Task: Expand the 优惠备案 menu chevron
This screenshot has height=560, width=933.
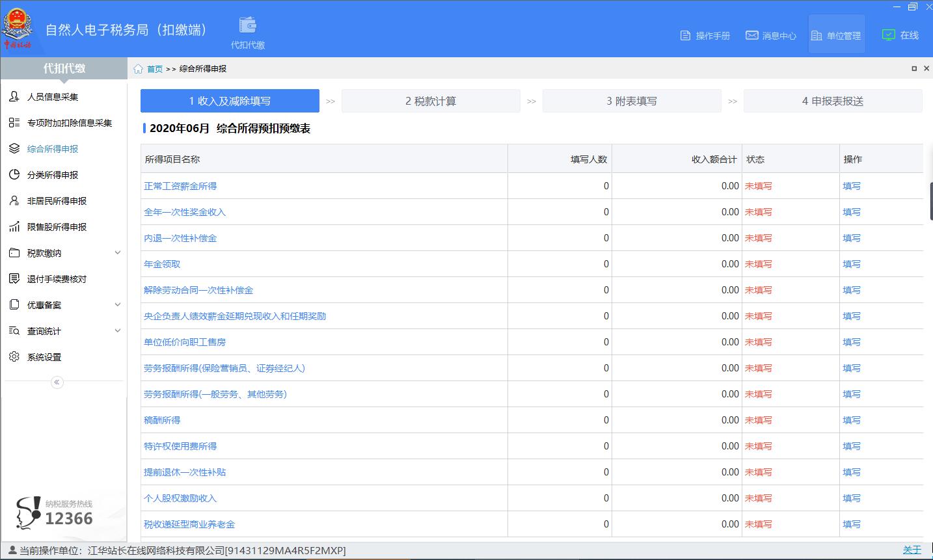Action: [x=118, y=304]
